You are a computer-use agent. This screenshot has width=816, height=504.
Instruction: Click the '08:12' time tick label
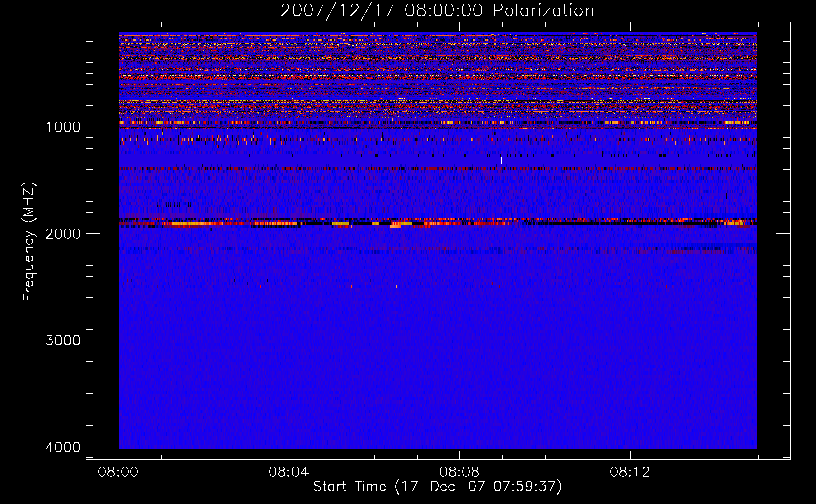629,472
